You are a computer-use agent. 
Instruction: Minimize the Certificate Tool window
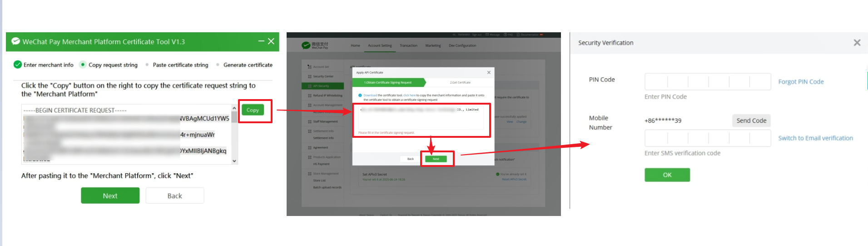261,41
